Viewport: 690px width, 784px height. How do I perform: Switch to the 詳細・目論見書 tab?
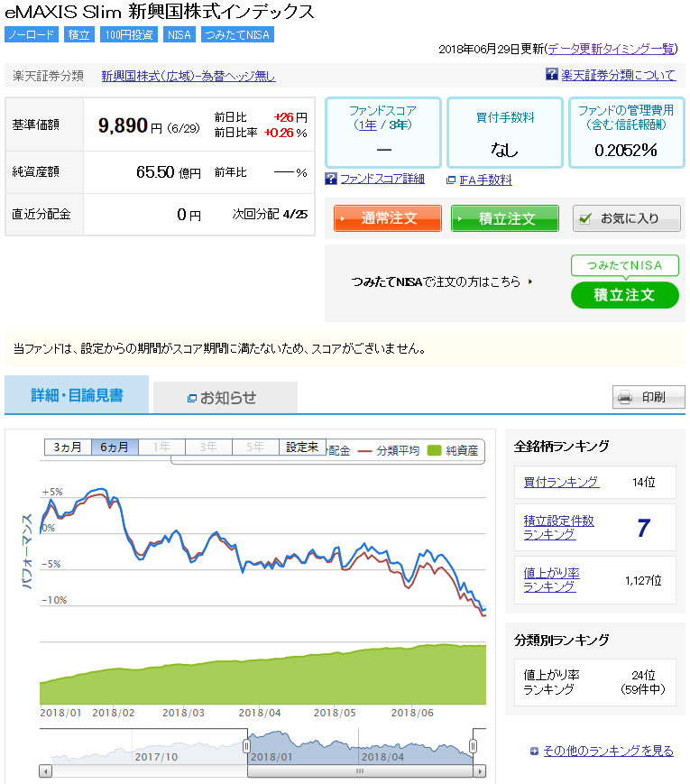pos(77,395)
